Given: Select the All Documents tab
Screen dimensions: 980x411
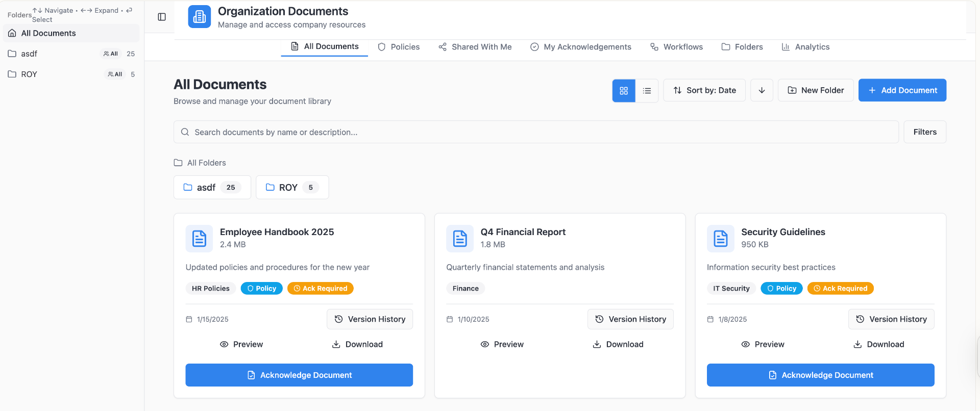Looking at the screenshot, I should pos(325,46).
